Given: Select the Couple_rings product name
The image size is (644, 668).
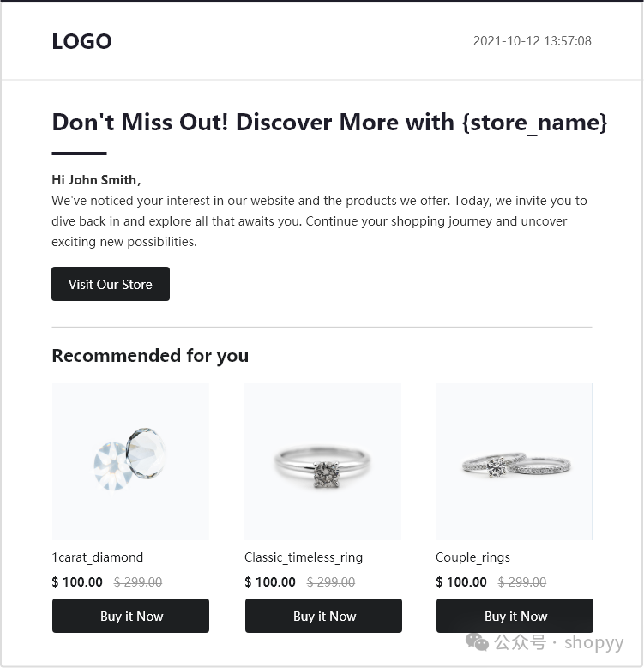Looking at the screenshot, I should click(472, 557).
